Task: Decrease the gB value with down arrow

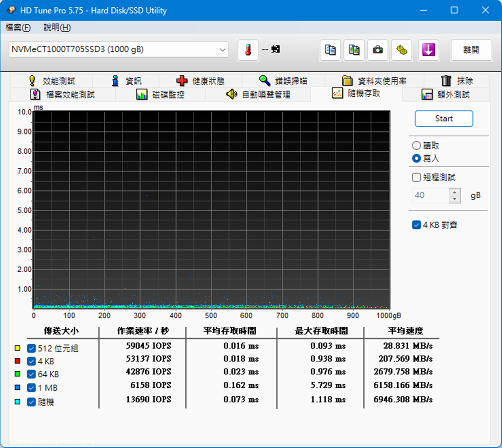Action: click(x=455, y=199)
